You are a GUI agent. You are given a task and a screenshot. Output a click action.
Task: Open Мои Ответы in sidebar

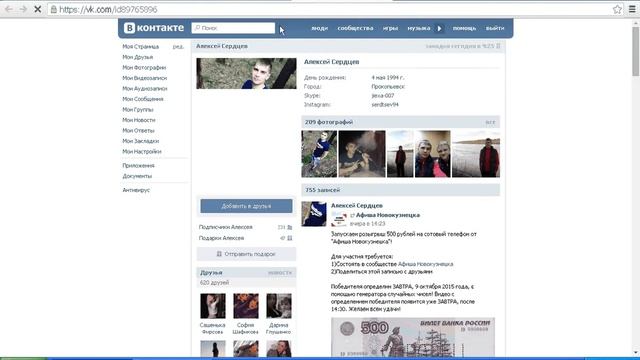coord(138,131)
